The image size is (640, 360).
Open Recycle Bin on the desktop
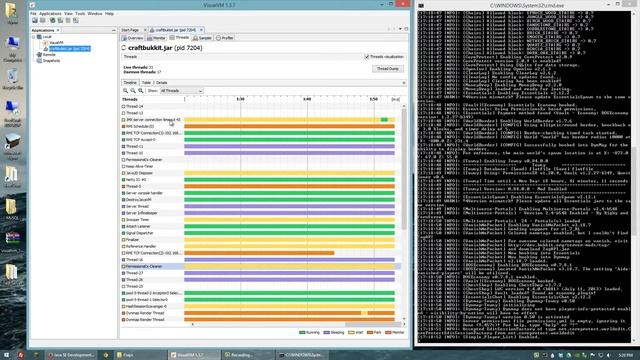point(13,79)
